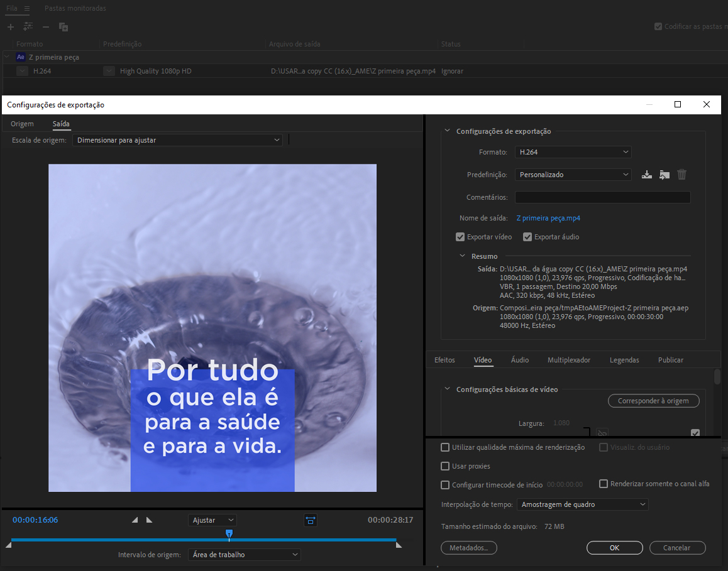
Task: Enable Utilizar qualidade máxima de renderização
Action: pyautogui.click(x=445, y=447)
